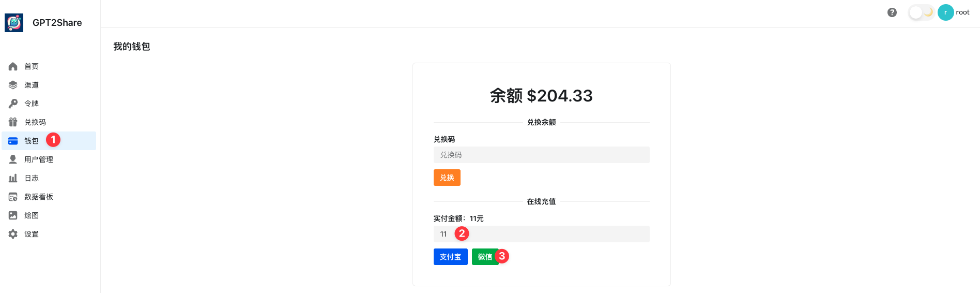The image size is (980, 293).
Task: Click the redemption code gift icon
Action: point(13,122)
